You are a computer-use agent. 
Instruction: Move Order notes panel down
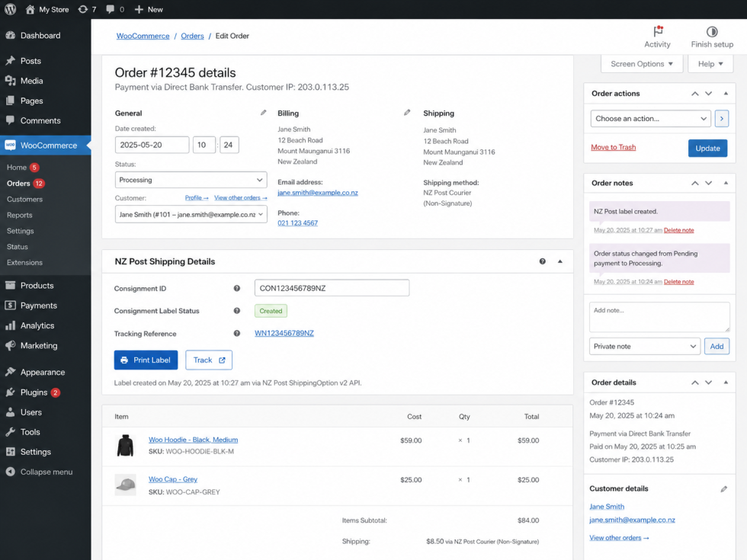708,184
